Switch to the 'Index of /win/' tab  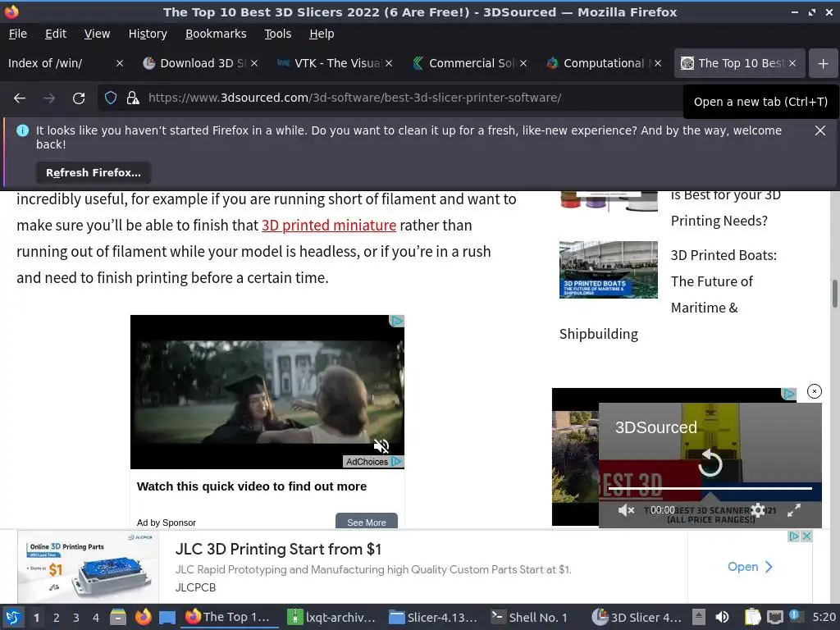tap(59, 63)
